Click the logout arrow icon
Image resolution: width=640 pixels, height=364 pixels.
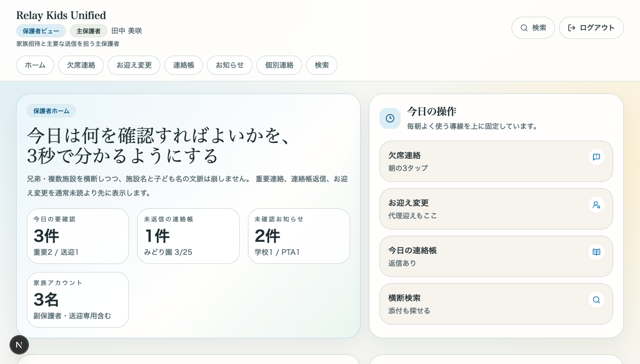pos(572,28)
